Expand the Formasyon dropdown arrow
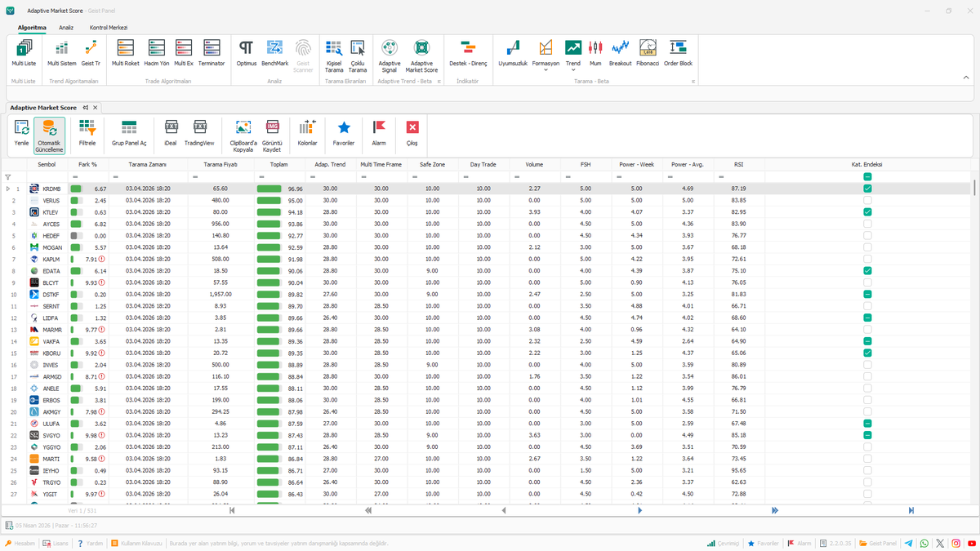The width and height of the screenshot is (980, 551). [546, 70]
